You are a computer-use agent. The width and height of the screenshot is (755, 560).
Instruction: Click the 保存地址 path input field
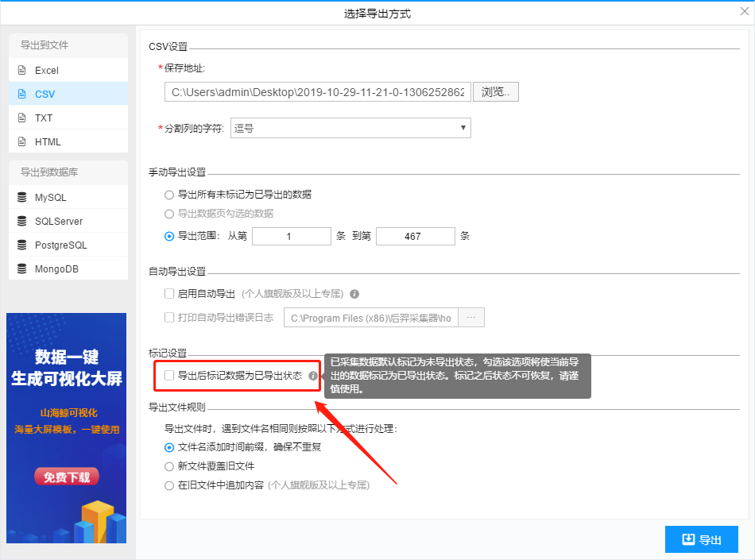[x=318, y=92]
